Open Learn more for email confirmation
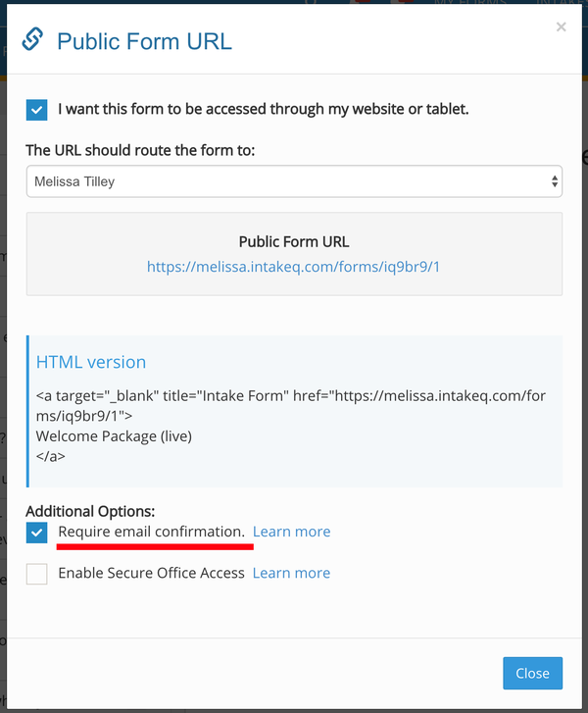This screenshot has height=713, width=588. 292,532
